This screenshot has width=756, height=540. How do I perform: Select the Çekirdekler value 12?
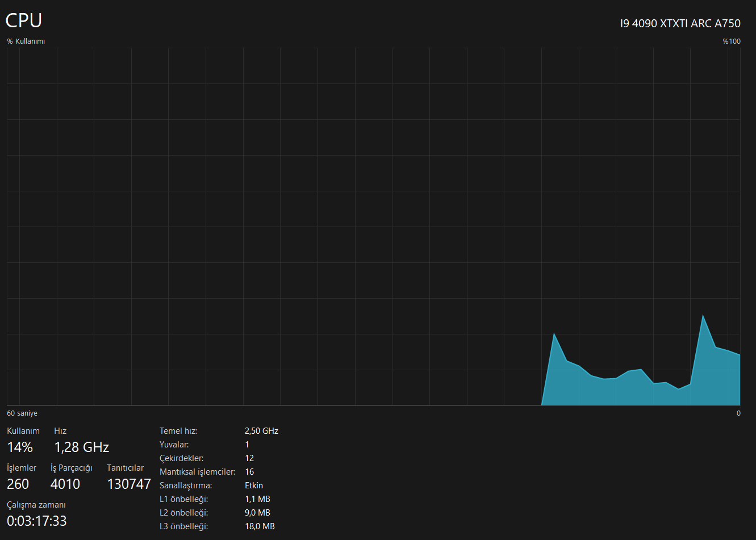[249, 458]
